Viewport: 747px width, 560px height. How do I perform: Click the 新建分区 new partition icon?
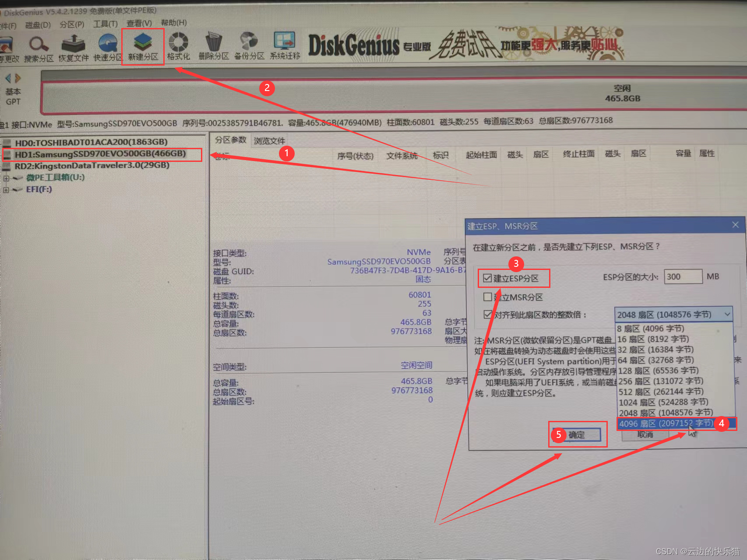[x=143, y=47]
